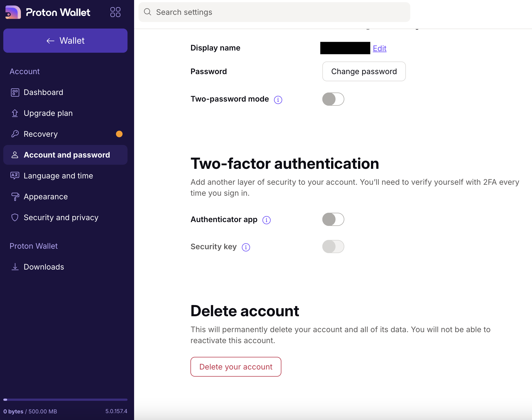The image size is (532, 420).
Task: Click the 'Password' row label
Action: tap(209, 71)
